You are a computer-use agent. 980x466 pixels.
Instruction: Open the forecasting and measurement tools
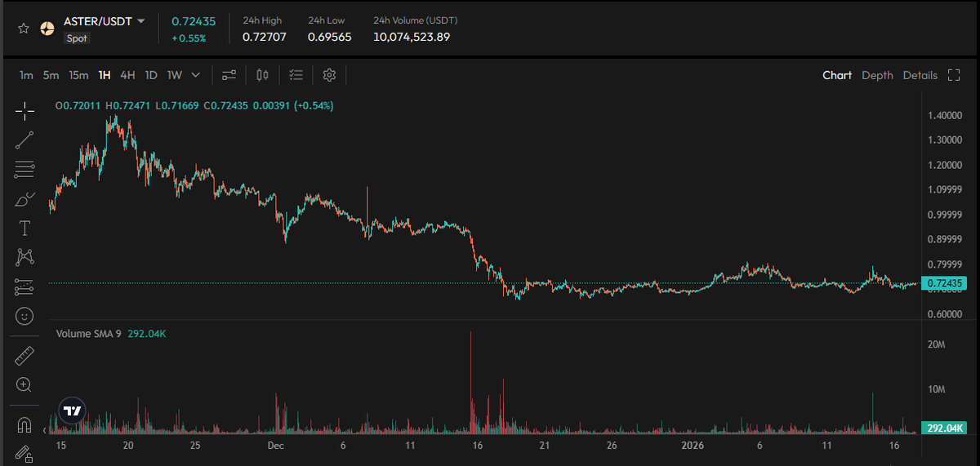click(24, 286)
